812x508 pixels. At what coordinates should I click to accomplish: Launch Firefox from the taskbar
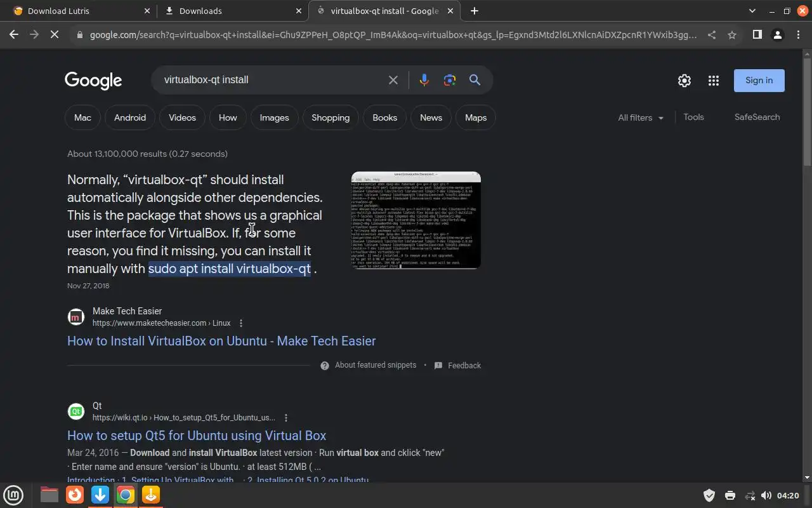pyautogui.click(x=75, y=495)
